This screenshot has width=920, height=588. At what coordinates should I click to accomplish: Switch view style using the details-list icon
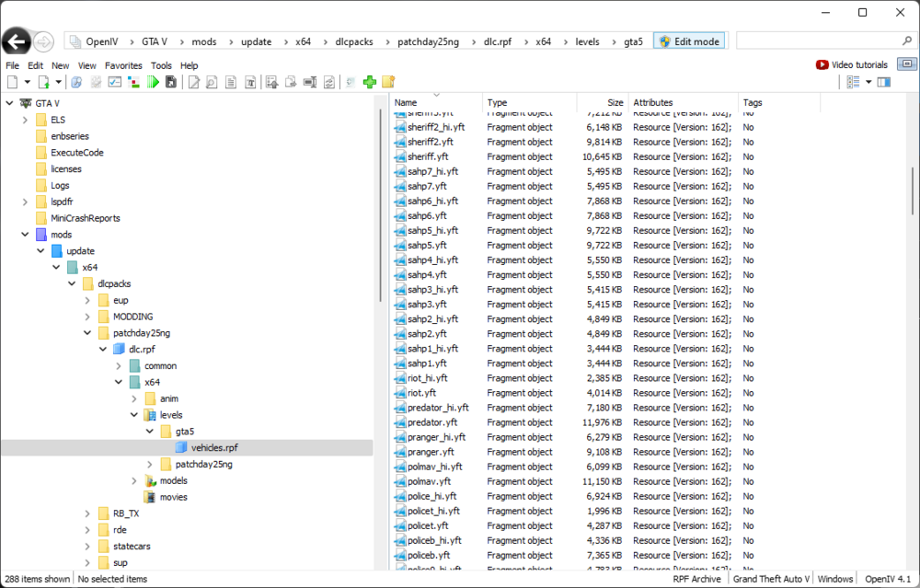(854, 82)
